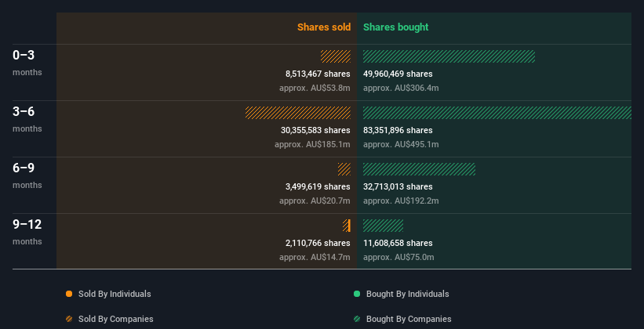Click the 9–12 months row label

click(27, 232)
